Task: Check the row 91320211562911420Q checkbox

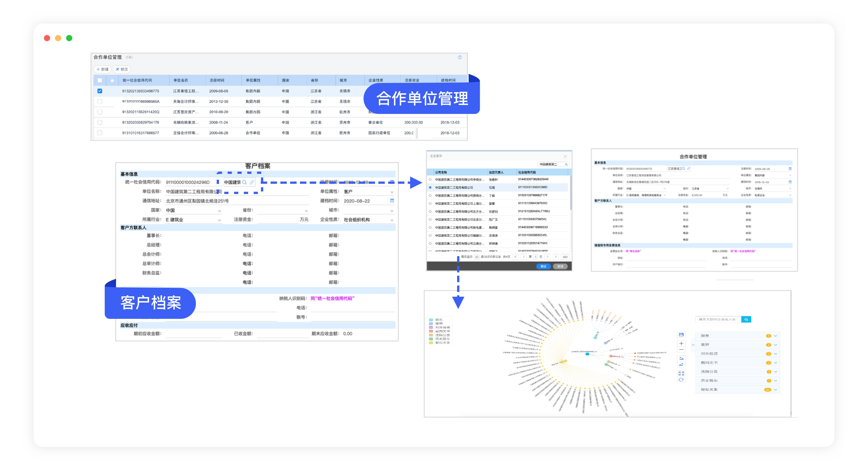Action: tap(100, 112)
